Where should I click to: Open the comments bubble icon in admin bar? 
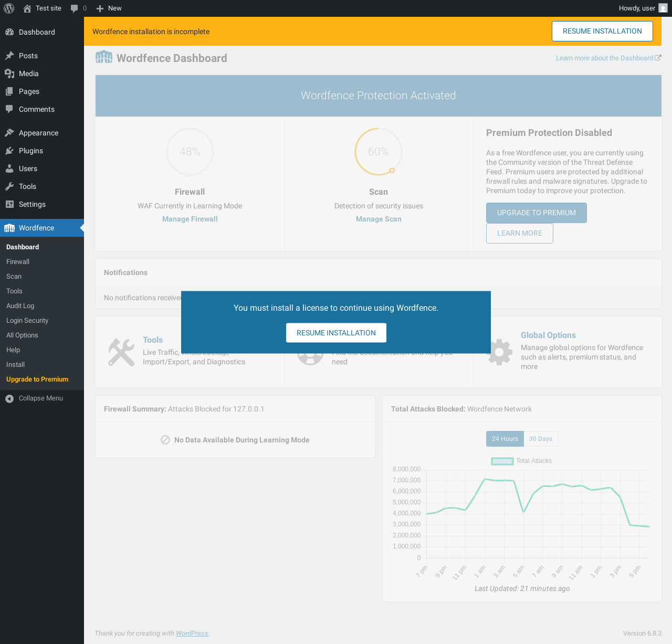tap(75, 8)
